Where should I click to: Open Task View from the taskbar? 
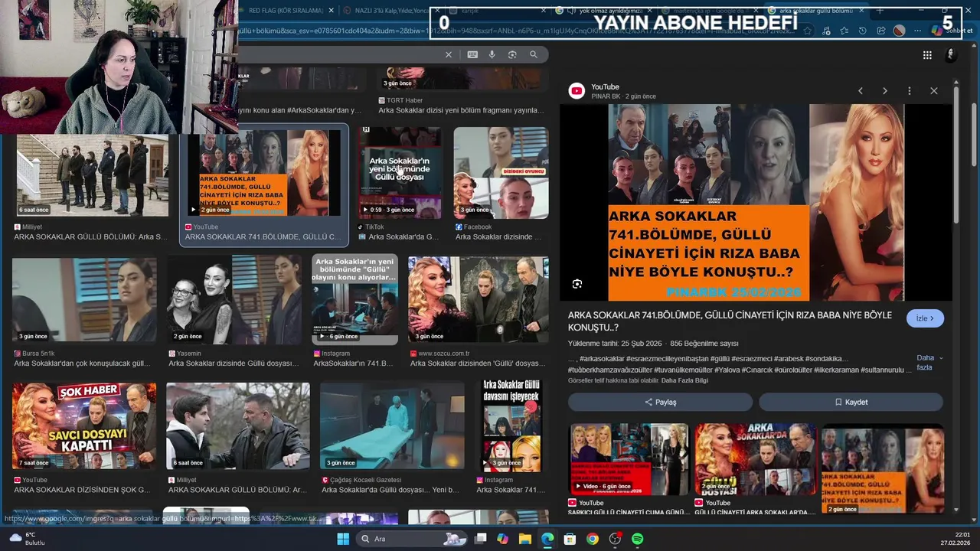[x=480, y=539]
